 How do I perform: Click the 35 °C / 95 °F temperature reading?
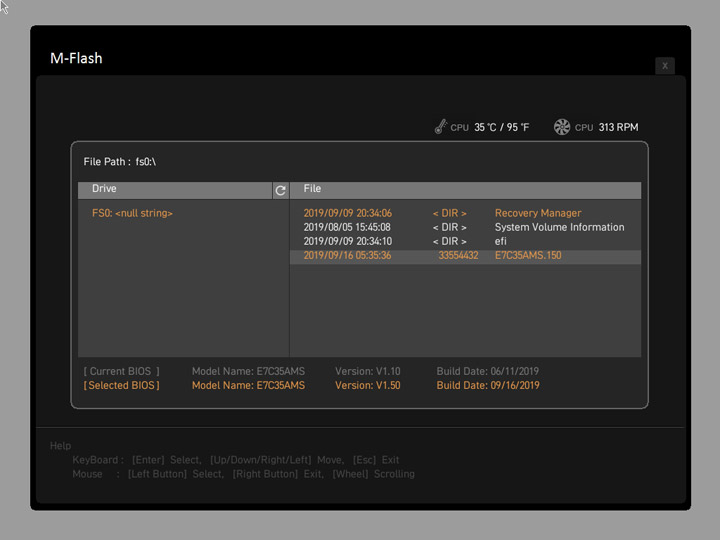click(x=501, y=128)
